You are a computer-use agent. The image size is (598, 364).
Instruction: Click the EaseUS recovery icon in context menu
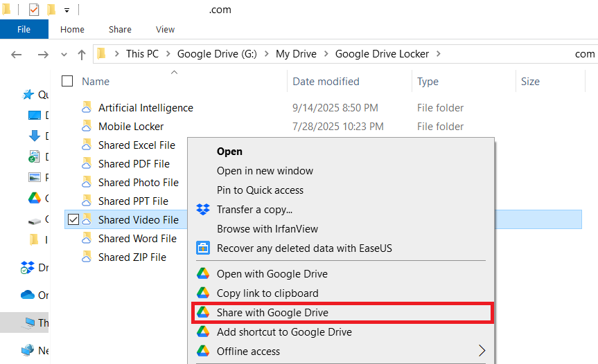203,248
